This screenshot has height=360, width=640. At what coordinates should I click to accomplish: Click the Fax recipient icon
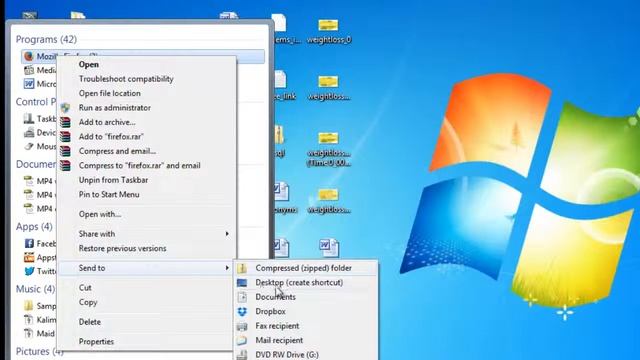point(242,326)
